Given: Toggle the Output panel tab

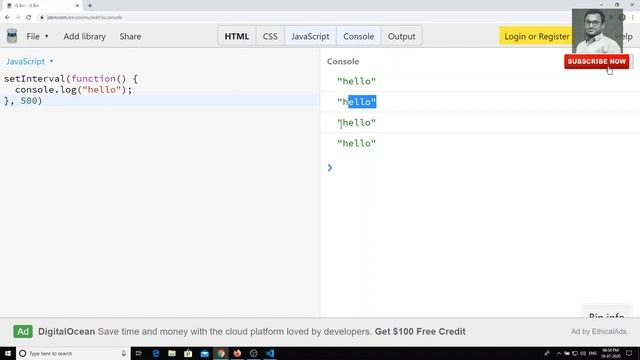Looking at the screenshot, I should click(401, 36).
